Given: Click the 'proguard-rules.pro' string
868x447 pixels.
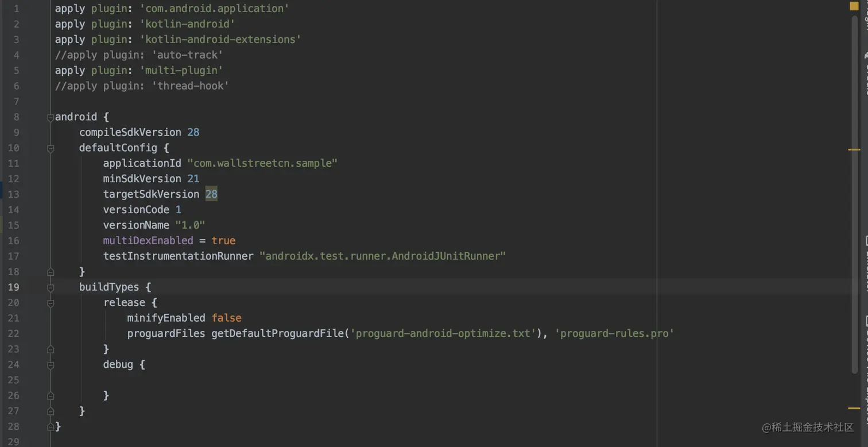Looking at the screenshot, I should (614, 334).
